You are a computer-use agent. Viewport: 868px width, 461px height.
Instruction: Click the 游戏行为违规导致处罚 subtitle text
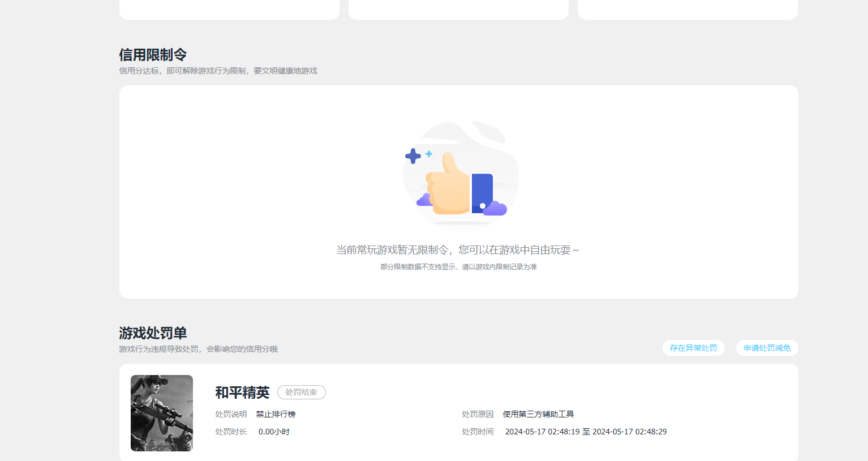point(199,348)
